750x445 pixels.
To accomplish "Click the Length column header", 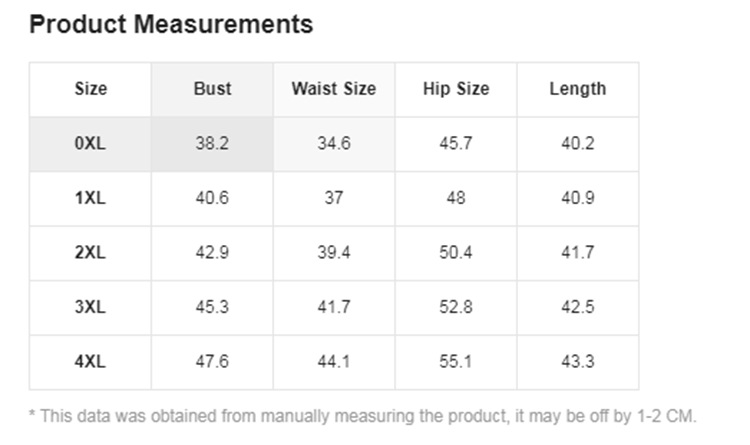I will 578,89.
